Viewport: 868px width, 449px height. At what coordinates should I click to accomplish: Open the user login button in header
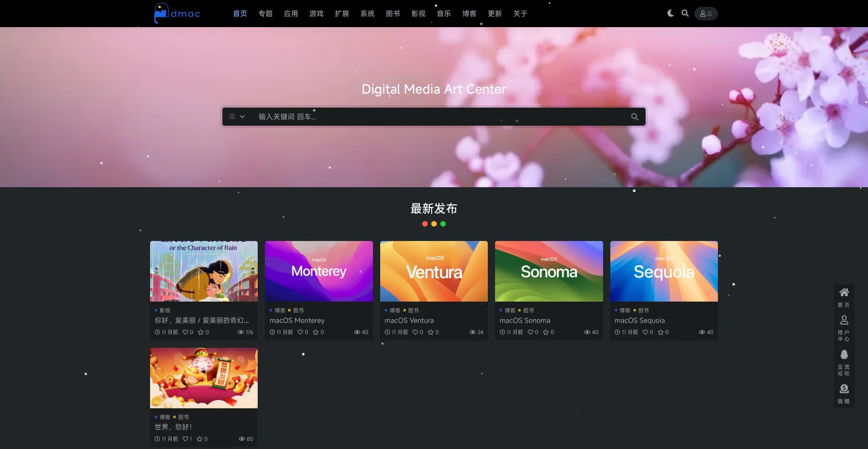click(x=706, y=14)
